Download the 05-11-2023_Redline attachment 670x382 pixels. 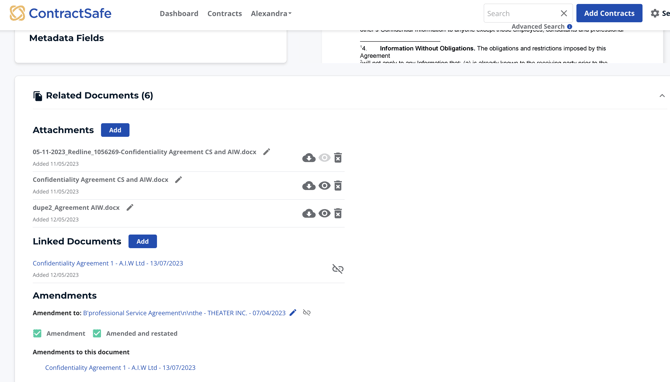[309, 158]
